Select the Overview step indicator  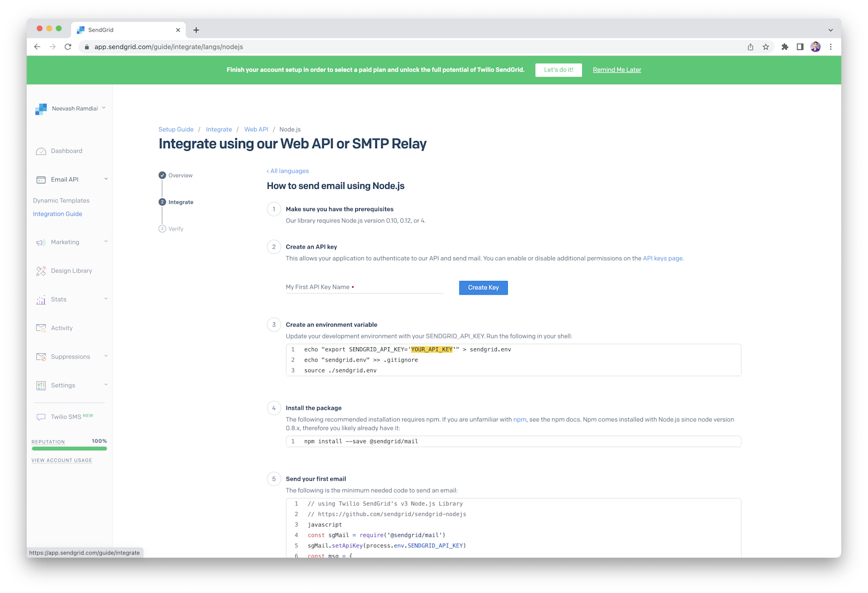[x=162, y=175]
